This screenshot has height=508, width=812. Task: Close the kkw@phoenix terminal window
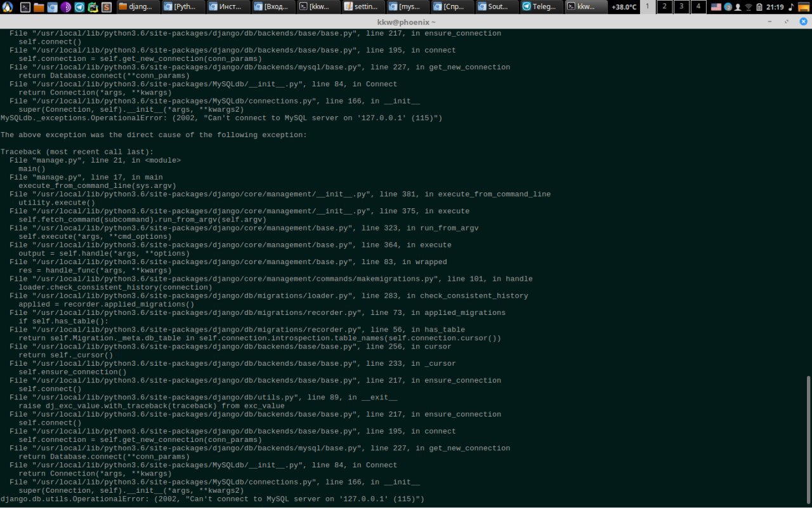point(804,22)
